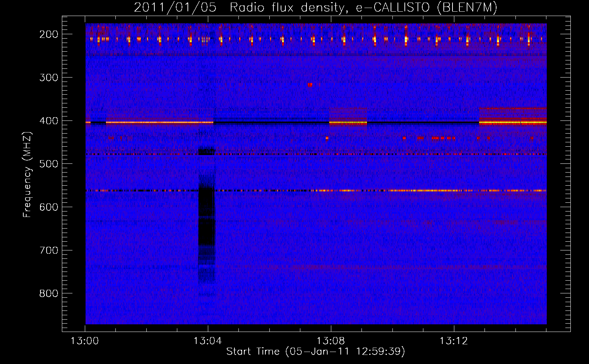The width and height of the screenshot is (589, 364).
Task: Select the 600 frequency tick label
Action: point(49,207)
